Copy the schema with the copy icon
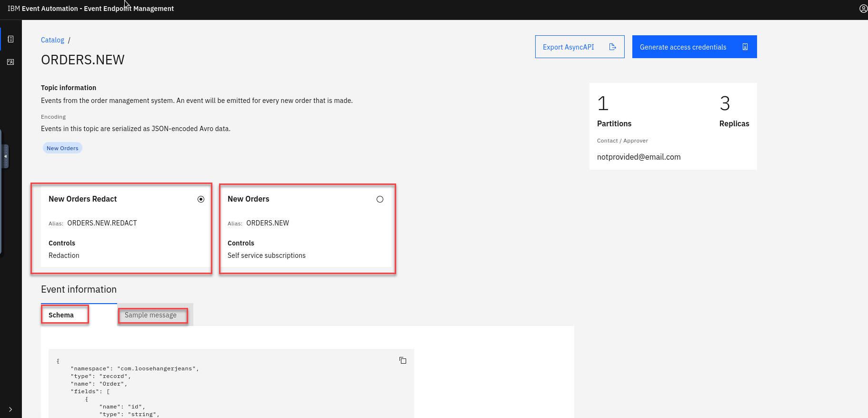Screen dimensions: 868x418 (x=403, y=360)
